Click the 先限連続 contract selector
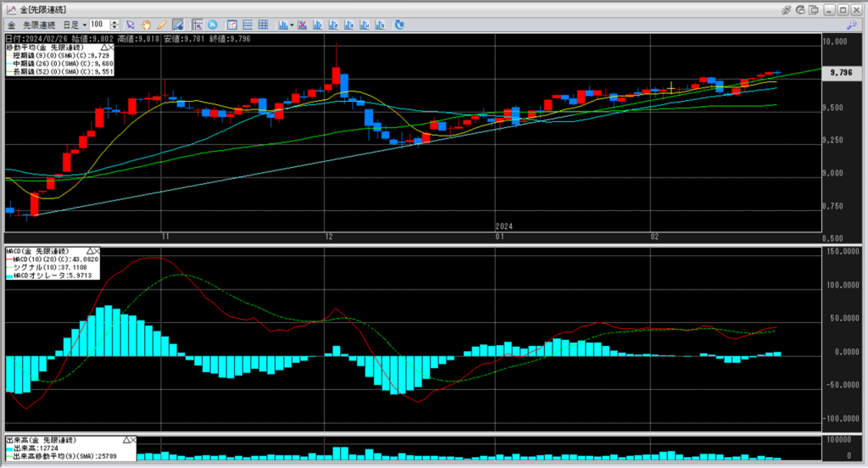The image size is (868, 468). tap(41, 25)
